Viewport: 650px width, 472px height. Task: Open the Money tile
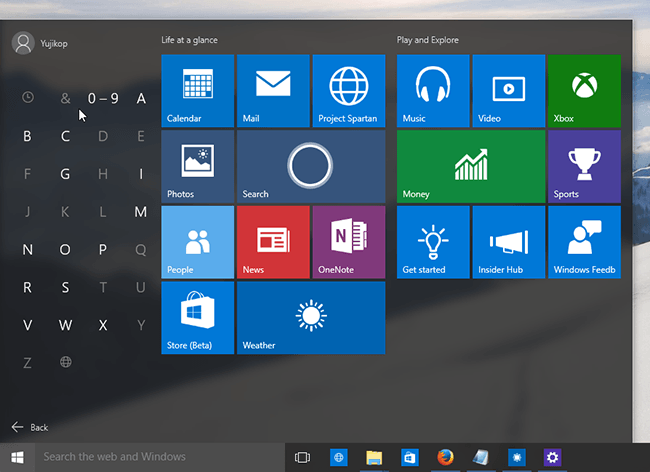pyautogui.click(x=471, y=167)
